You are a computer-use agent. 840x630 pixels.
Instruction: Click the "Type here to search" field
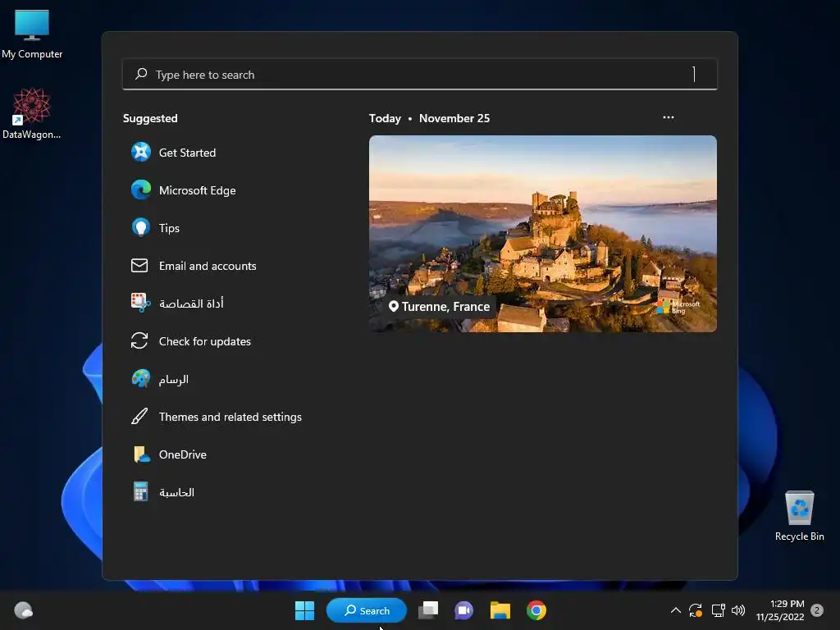point(420,74)
